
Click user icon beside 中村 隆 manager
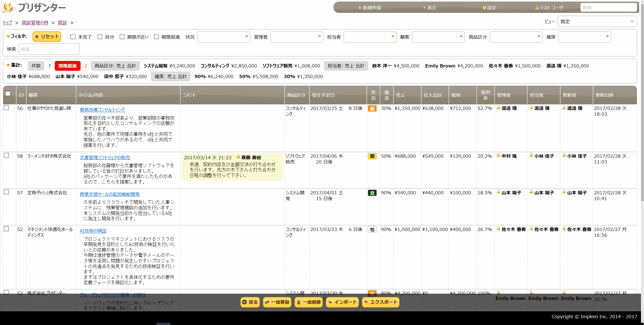click(x=499, y=155)
